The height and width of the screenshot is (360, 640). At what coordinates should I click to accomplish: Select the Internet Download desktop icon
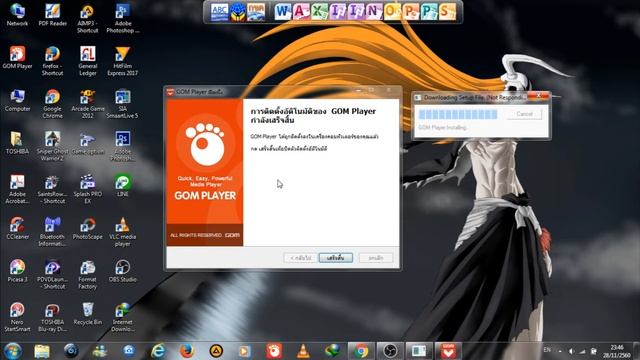pos(122,317)
